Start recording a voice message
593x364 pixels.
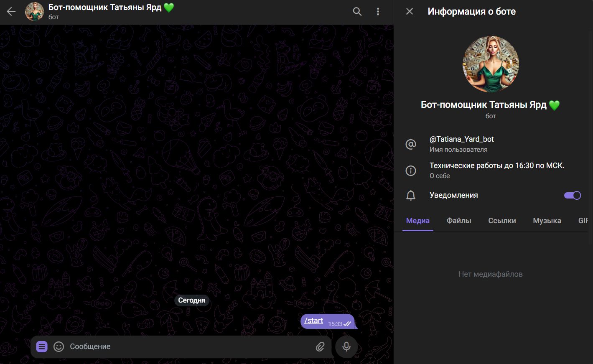tap(346, 346)
